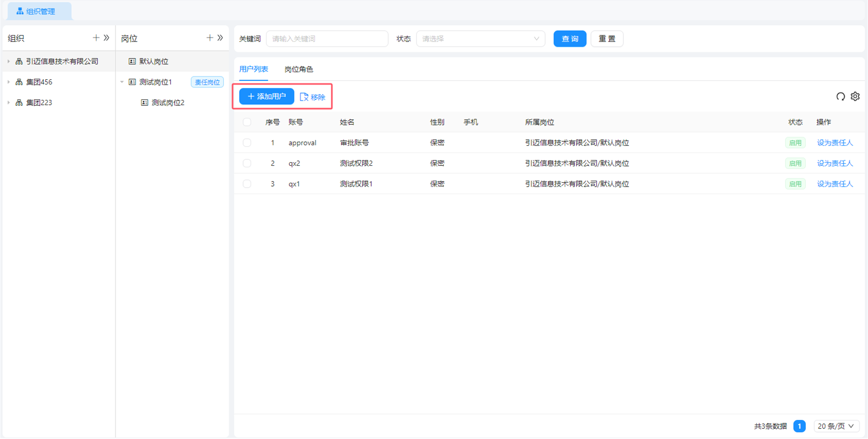Toggle the select-all checkbox in table header

pos(247,122)
